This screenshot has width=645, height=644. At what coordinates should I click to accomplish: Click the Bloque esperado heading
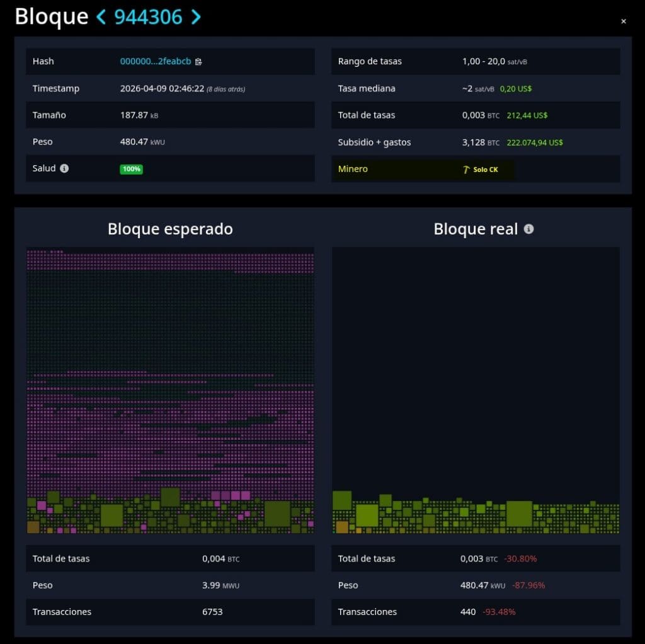point(170,229)
